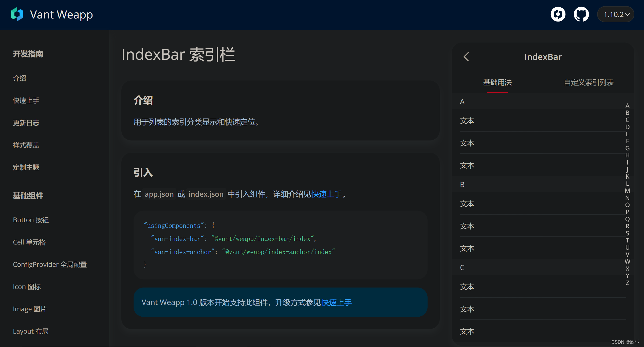
Task: Open the Vant mini-program icon in the header
Action: 558,14
